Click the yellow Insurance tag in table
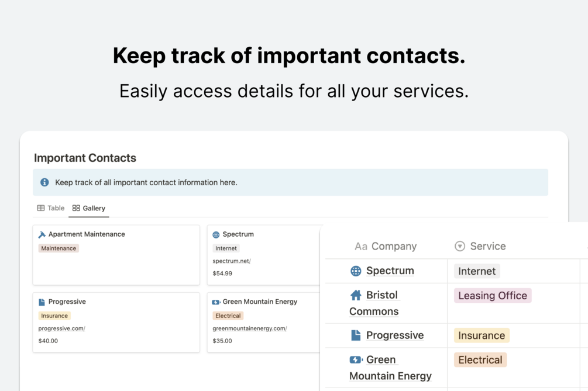588x391 pixels. click(482, 335)
